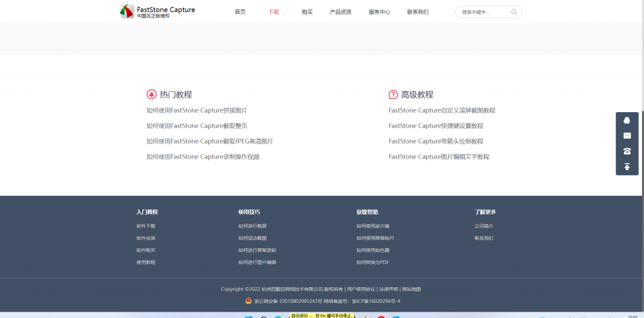This screenshot has height=318, width=644.
Task: Click footer link 软件安装
Action: pyautogui.click(x=146, y=238)
